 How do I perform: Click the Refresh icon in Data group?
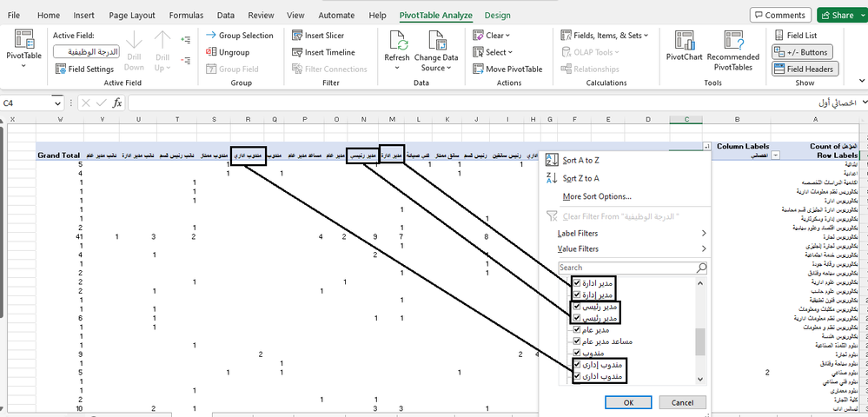coord(396,41)
